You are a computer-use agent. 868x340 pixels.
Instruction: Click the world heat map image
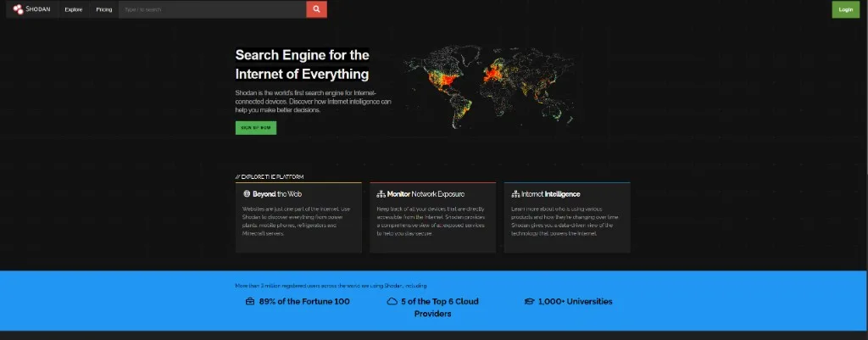coord(489,86)
